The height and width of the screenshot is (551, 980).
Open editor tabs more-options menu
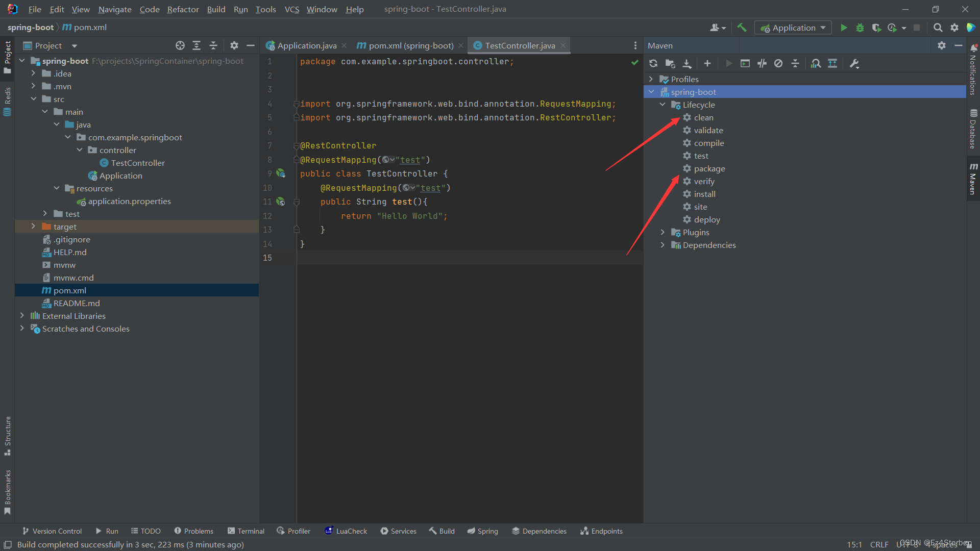point(635,45)
